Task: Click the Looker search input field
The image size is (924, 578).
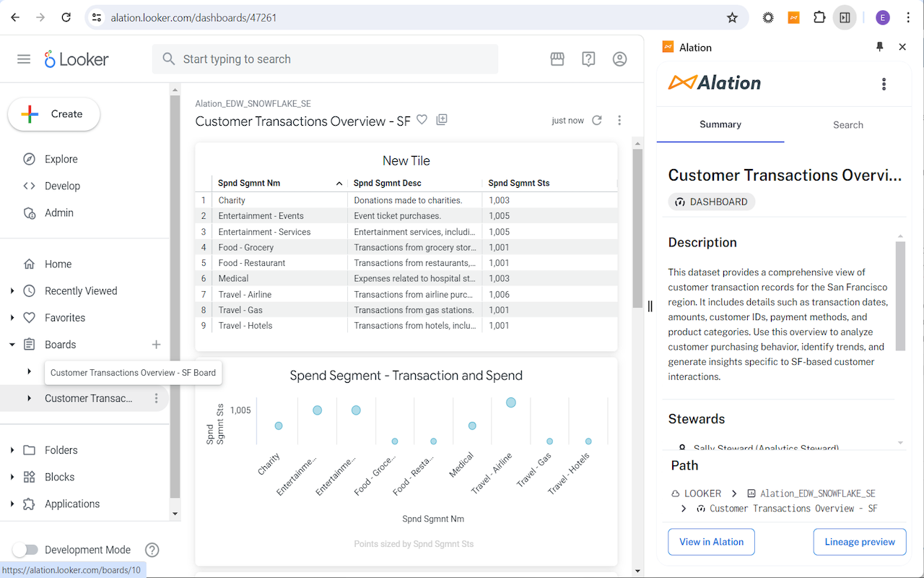Action: click(325, 59)
